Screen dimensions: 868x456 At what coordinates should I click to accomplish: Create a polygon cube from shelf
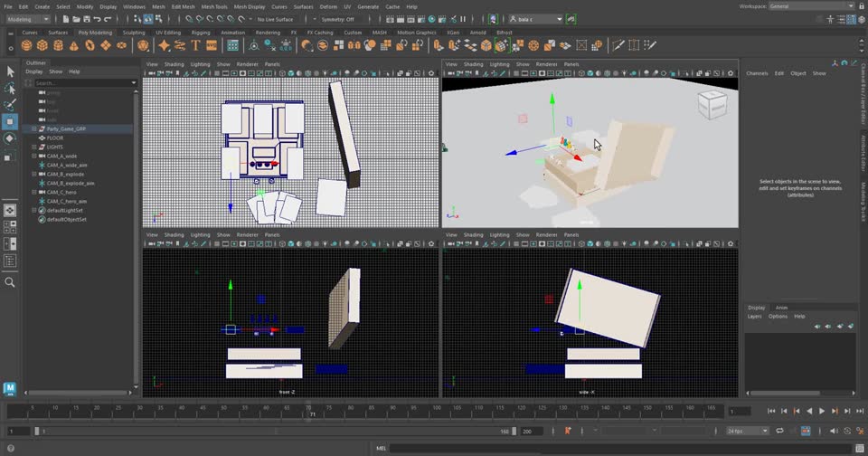pos(42,45)
